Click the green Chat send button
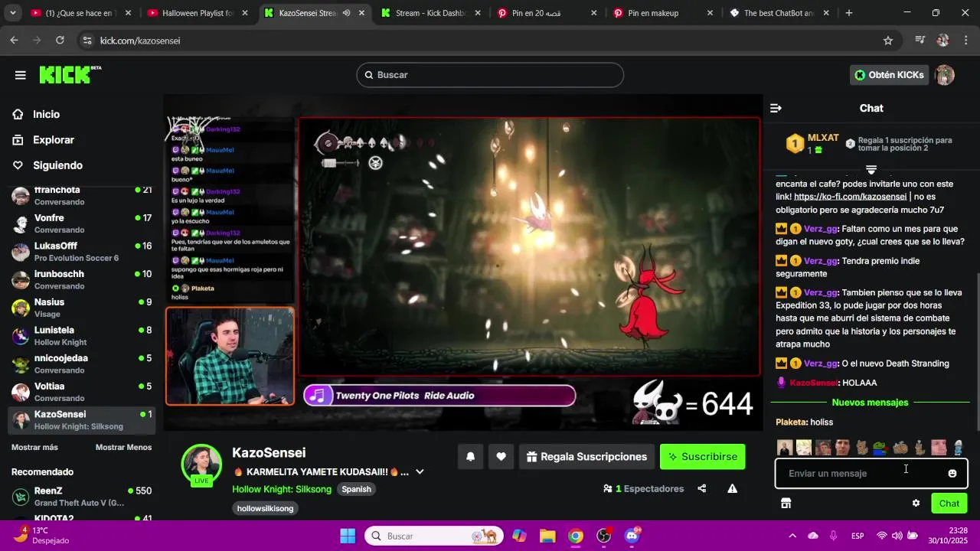The width and height of the screenshot is (980, 551). 949,504
